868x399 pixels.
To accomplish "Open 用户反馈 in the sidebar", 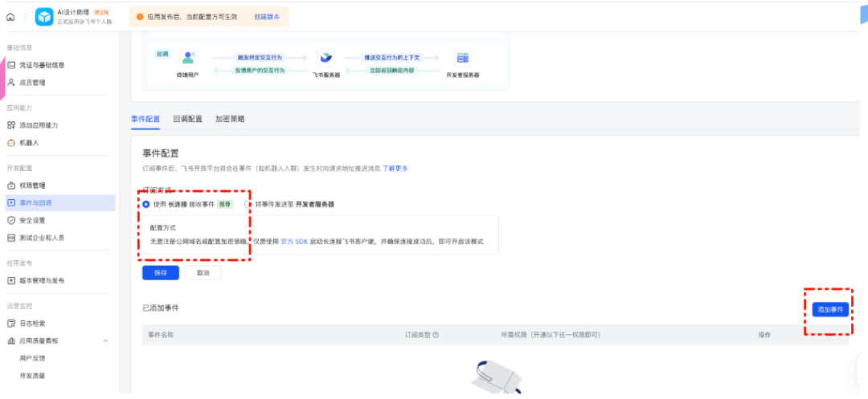I will coord(32,358).
